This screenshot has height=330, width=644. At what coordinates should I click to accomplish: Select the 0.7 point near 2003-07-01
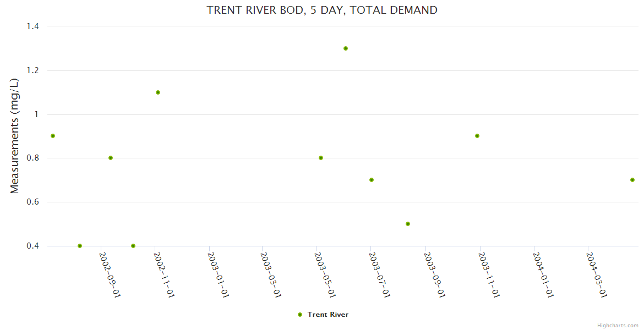[x=372, y=180]
